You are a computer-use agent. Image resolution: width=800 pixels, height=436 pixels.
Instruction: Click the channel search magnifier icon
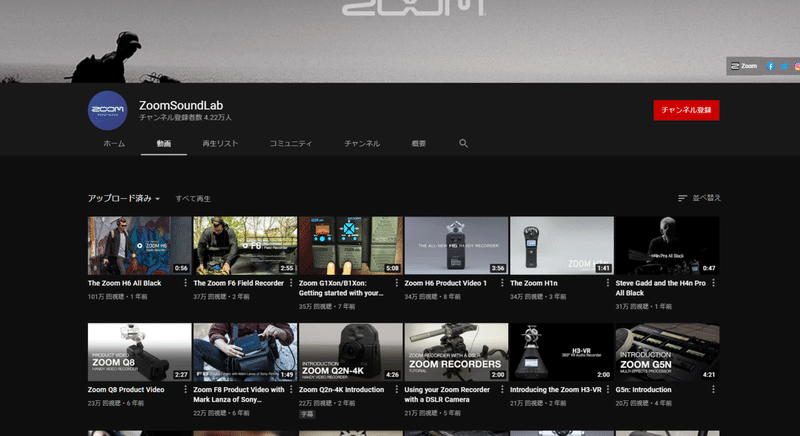[463, 143]
